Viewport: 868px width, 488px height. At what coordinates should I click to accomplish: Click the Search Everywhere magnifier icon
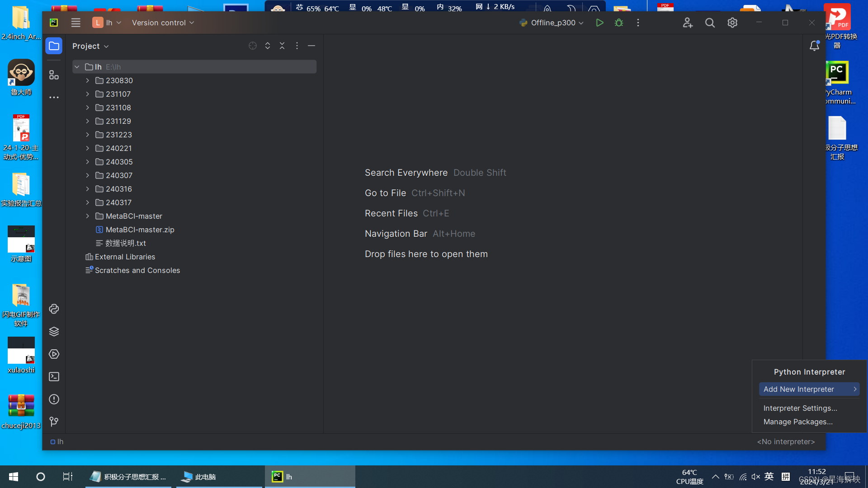[x=710, y=23]
